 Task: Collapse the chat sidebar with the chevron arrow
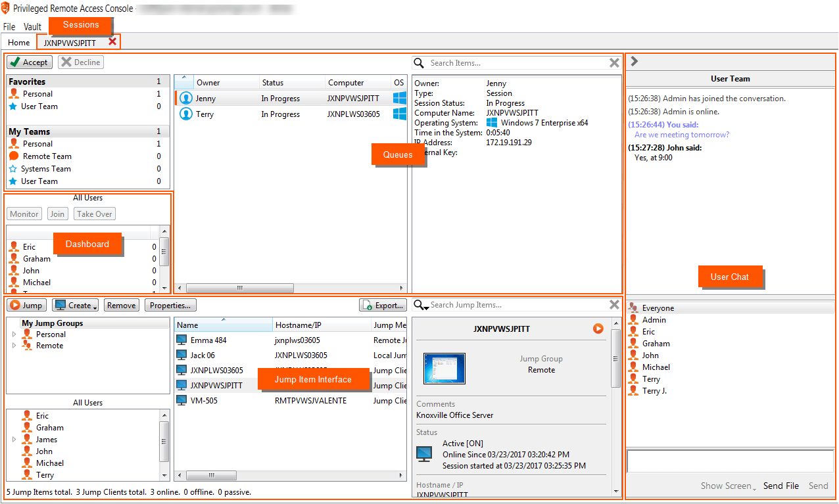point(635,62)
